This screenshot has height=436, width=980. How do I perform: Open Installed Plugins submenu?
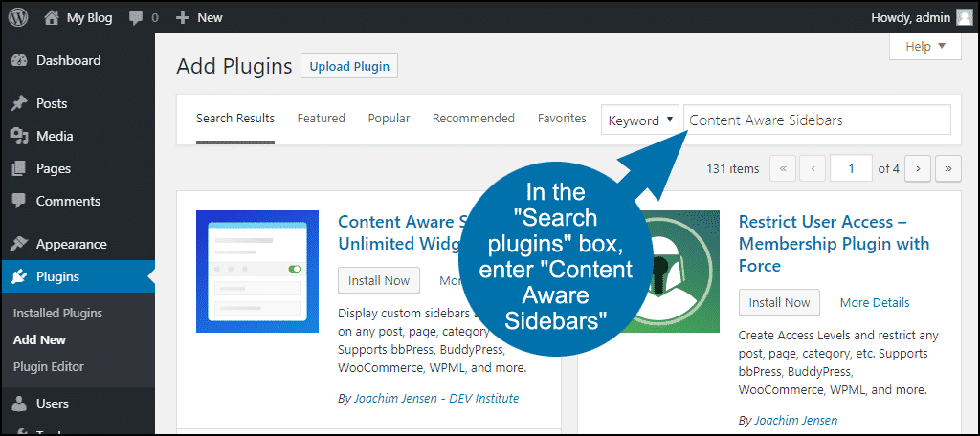pos(57,313)
